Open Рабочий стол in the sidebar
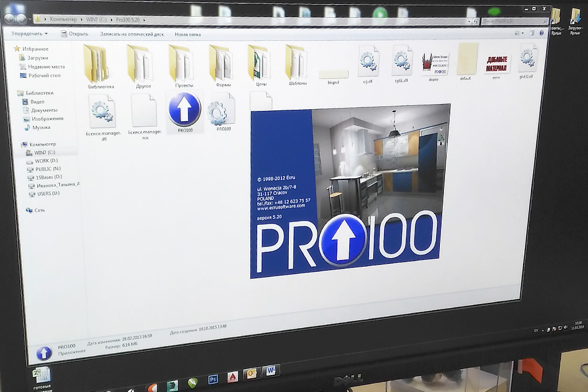 point(40,75)
